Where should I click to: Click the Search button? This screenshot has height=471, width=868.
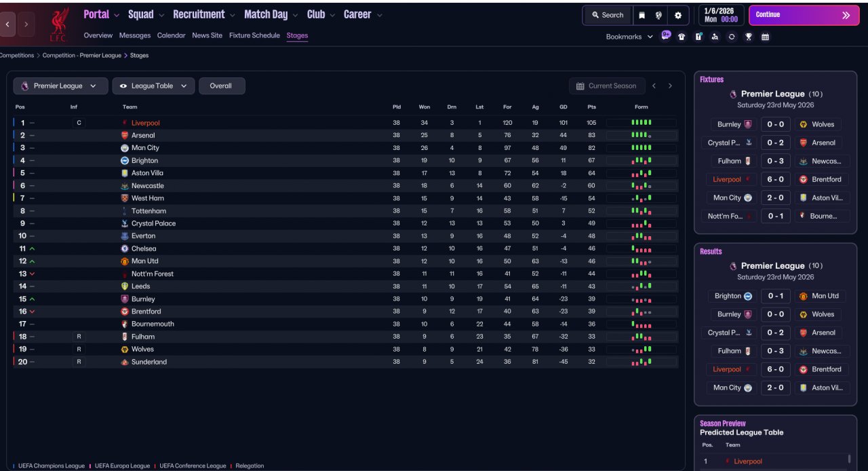(608, 15)
